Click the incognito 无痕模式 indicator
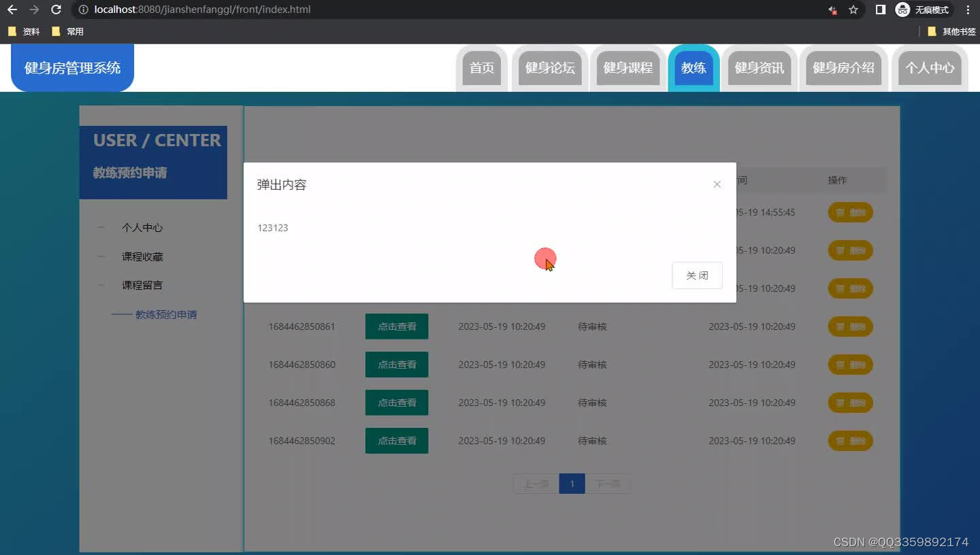980x555 pixels. tap(923, 10)
